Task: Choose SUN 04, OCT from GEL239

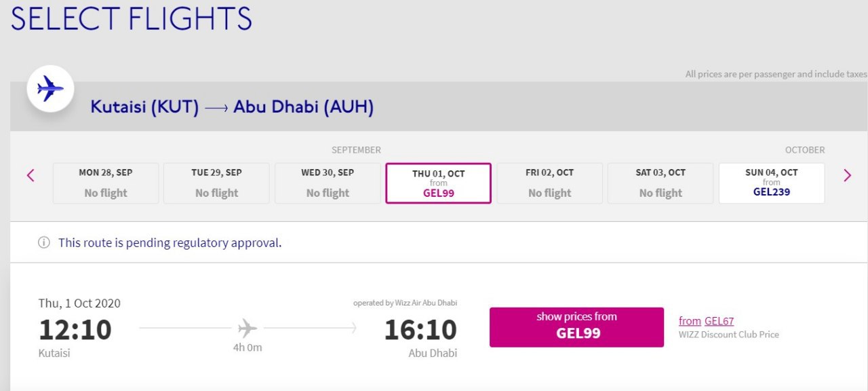Action: click(x=772, y=183)
